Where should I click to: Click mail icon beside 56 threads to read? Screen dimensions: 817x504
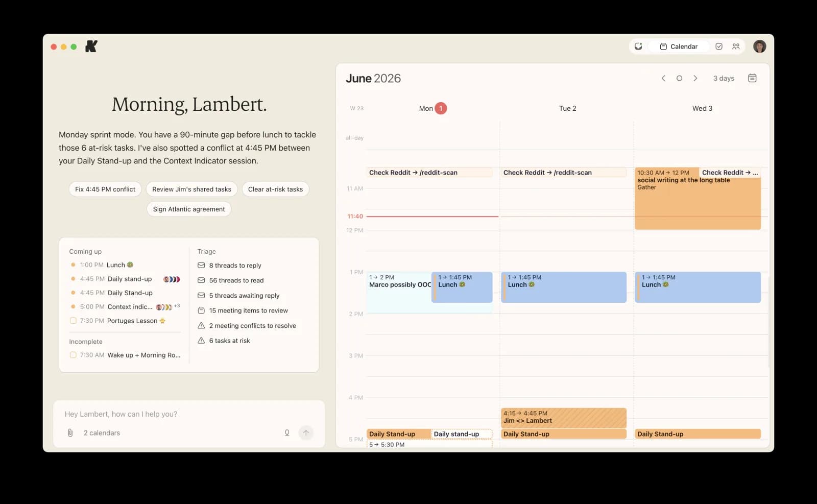coord(201,280)
